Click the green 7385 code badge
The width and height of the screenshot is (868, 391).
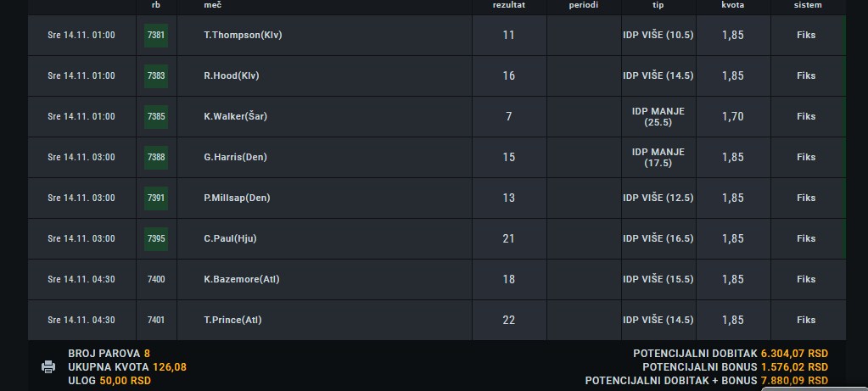pyautogui.click(x=156, y=117)
